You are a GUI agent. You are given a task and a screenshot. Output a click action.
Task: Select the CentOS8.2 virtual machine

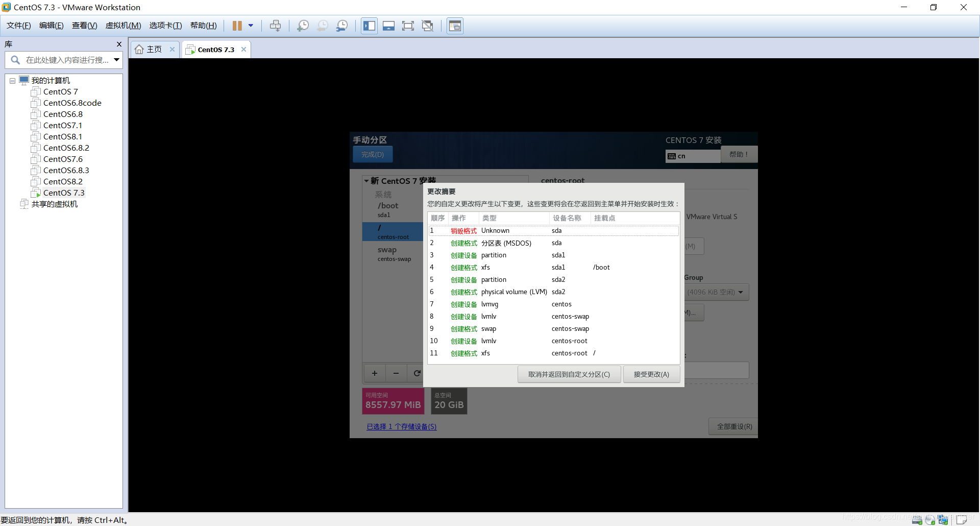[x=63, y=182]
